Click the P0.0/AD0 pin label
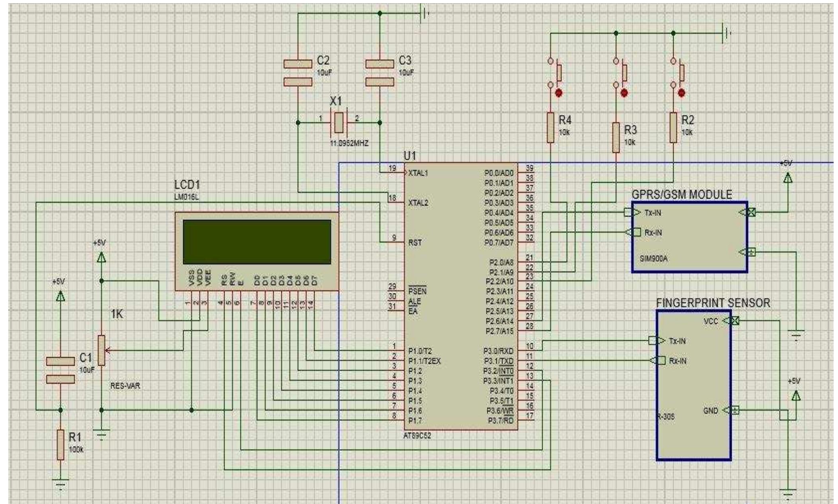The image size is (838, 504). (x=499, y=173)
